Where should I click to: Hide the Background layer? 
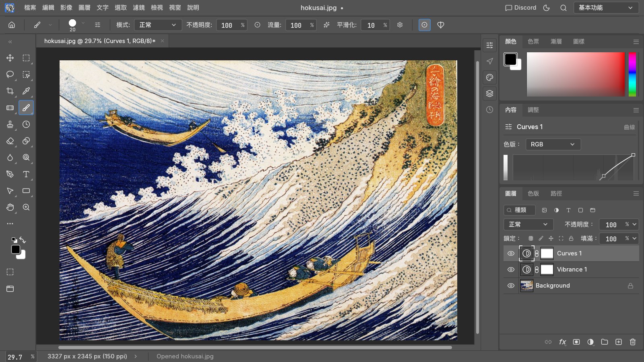511,286
